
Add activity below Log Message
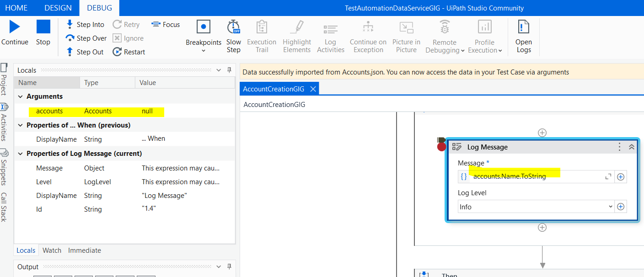click(x=542, y=227)
